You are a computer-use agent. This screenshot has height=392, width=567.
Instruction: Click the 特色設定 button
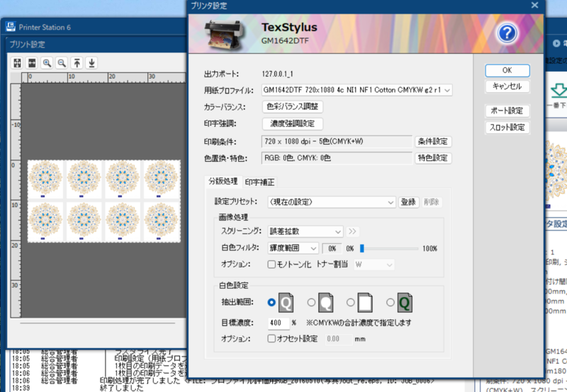(x=433, y=158)
